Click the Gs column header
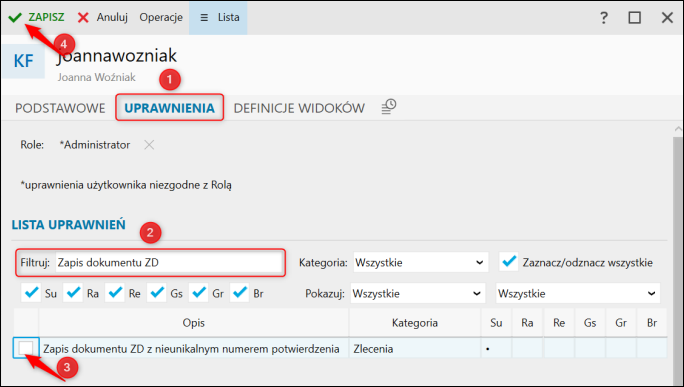Screen dimensions: 684x387 coord(590,323)
